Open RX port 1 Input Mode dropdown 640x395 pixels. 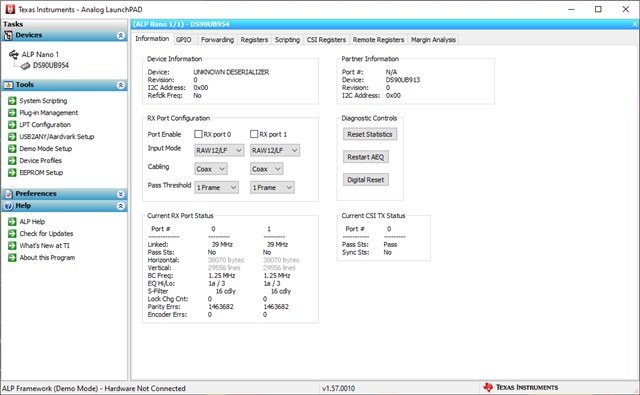point(275,150)
